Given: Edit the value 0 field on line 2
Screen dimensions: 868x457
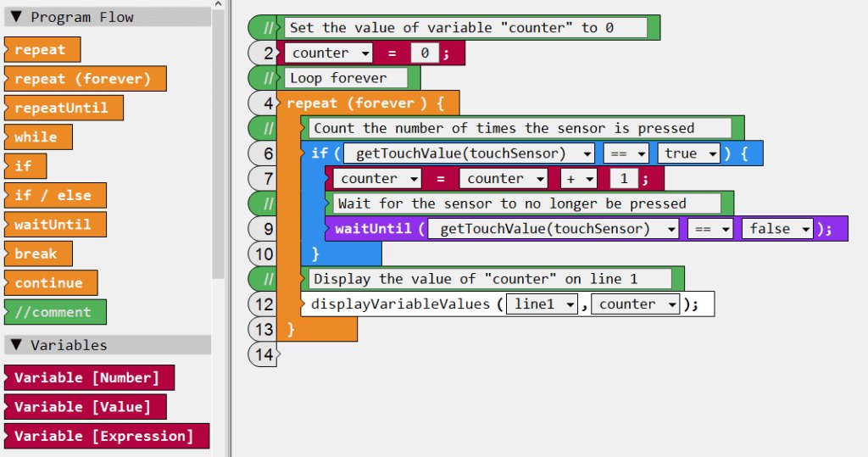Looking at the screenshot, I should 425,53.
